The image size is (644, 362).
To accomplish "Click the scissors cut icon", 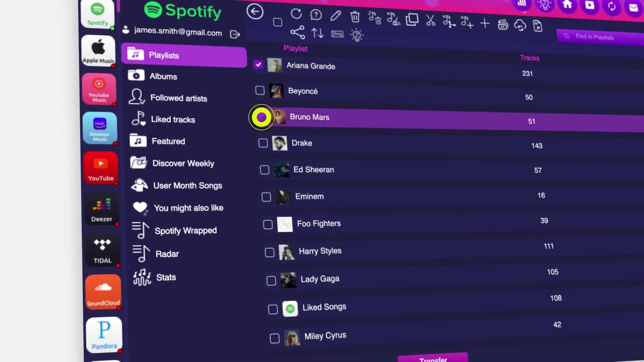I will 431,21.
